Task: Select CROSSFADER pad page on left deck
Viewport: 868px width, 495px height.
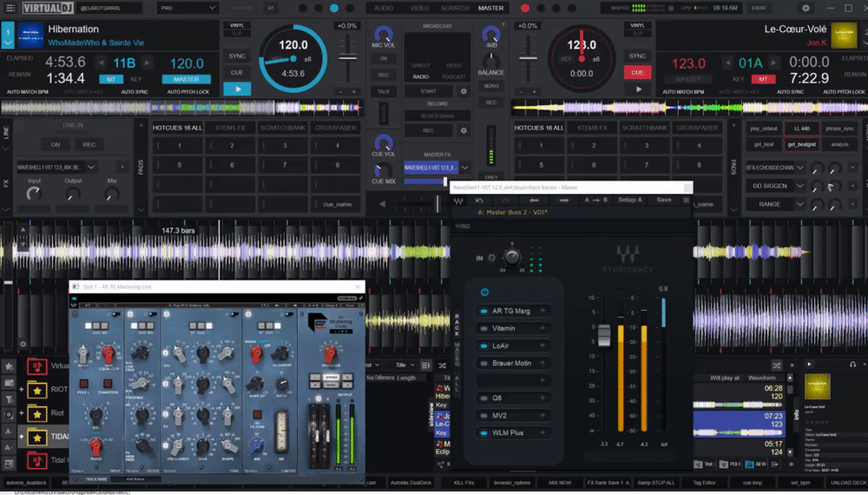Action: [335, 128]
